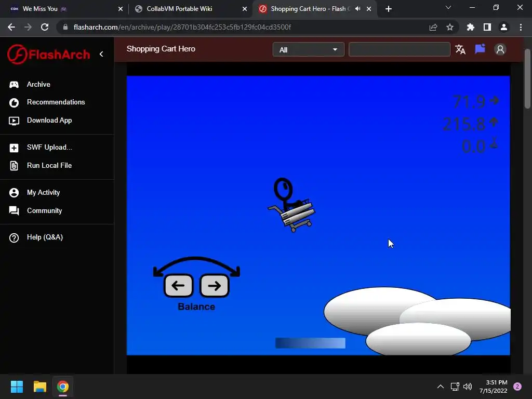Click the Help question mark icon
The width and height of the screenshot is (532, 399).
pyautogui.click(x=14, y=238)
